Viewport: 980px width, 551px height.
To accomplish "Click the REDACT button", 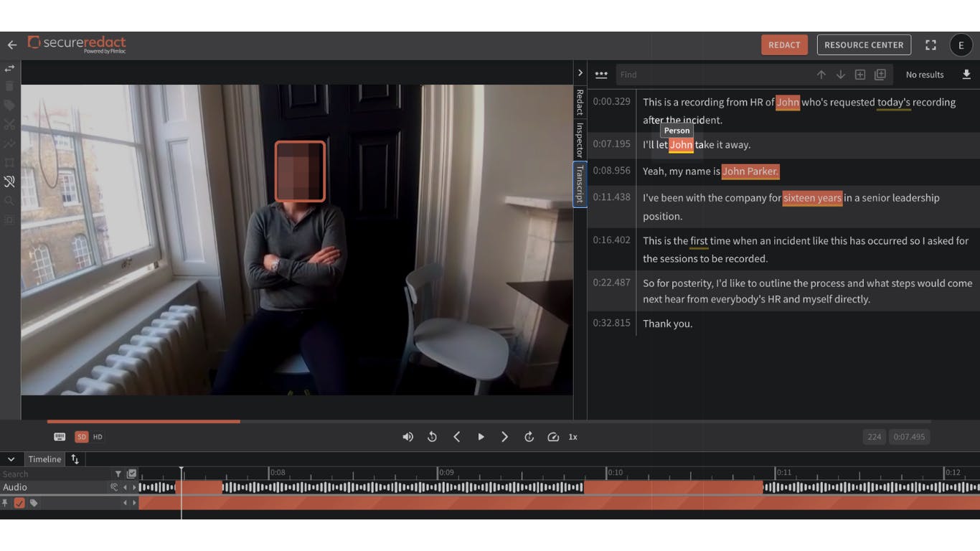I will pos(784,45).
